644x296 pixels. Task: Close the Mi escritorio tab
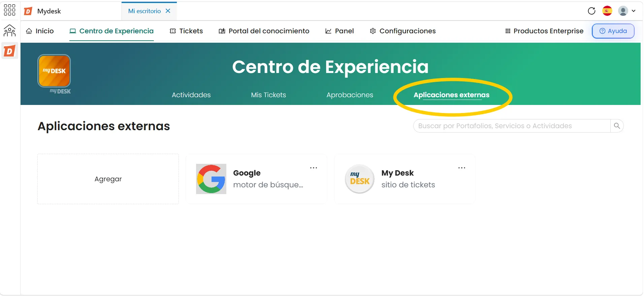(168, 11)
